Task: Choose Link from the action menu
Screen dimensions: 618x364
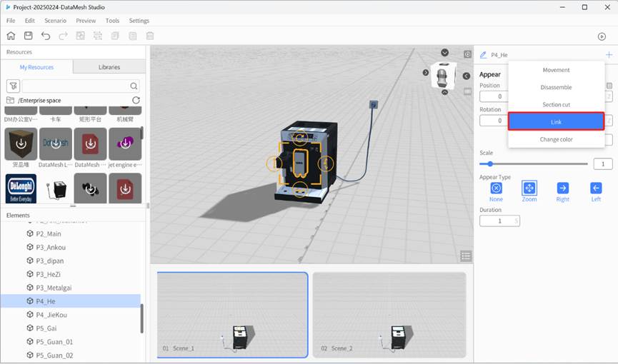Action: 556,122
